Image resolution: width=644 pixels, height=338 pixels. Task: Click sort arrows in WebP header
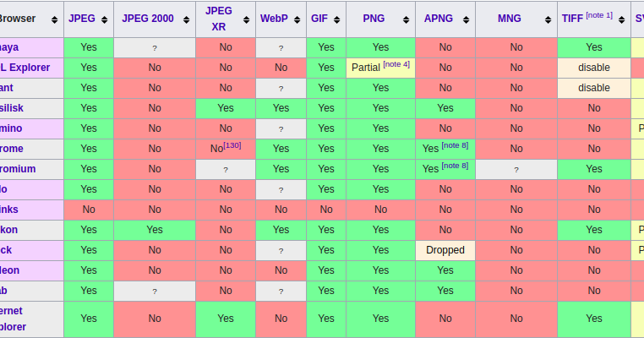click(297, 19)
